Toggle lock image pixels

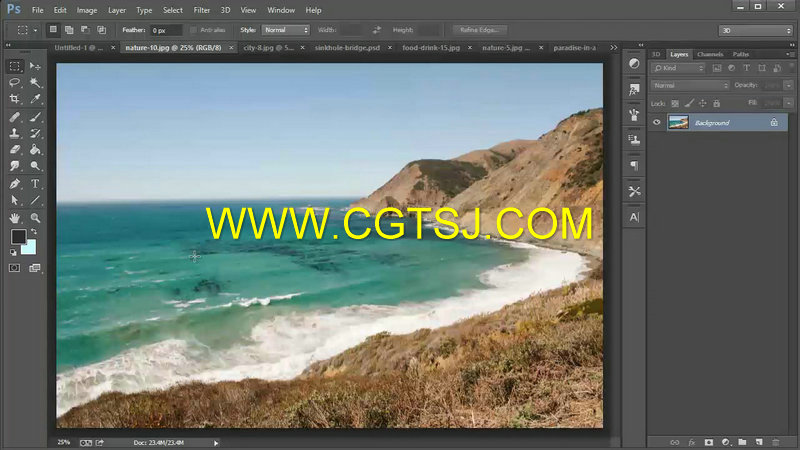click(x=689, y=104)
